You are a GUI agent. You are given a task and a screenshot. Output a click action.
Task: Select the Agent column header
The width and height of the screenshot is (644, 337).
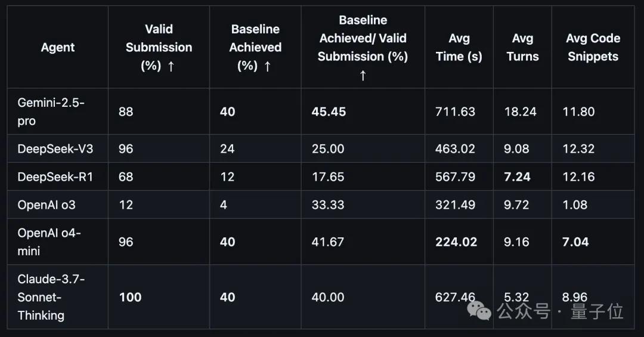tap(58, 48)
